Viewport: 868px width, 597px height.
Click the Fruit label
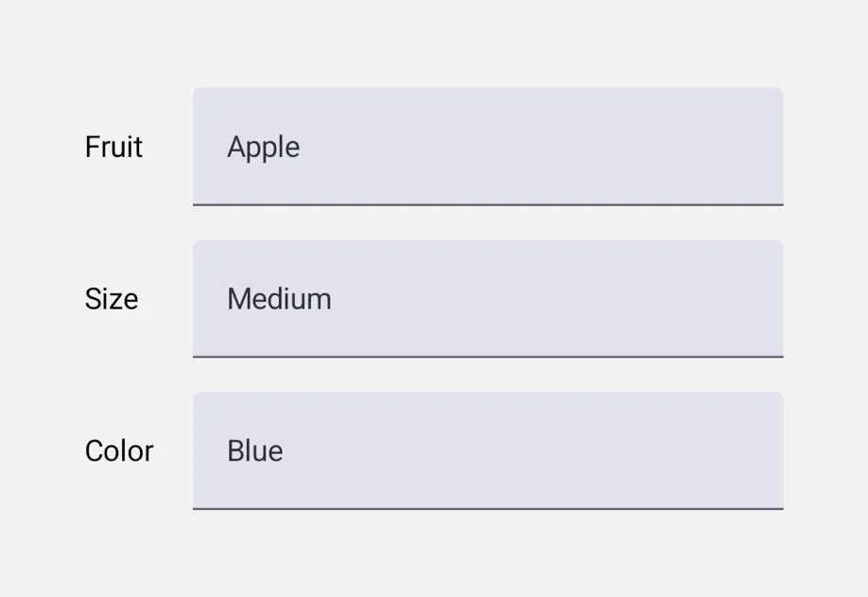pyautogui.click(x=113, y=147)
